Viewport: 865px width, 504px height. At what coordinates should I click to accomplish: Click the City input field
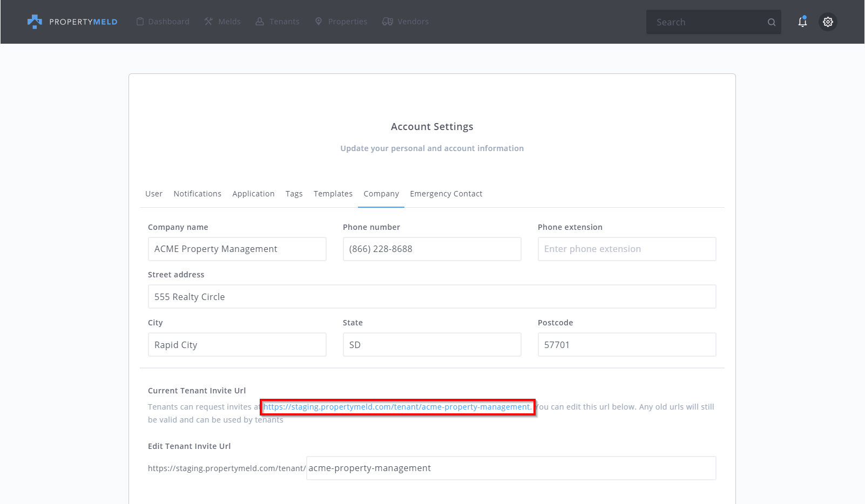point(237,345)
